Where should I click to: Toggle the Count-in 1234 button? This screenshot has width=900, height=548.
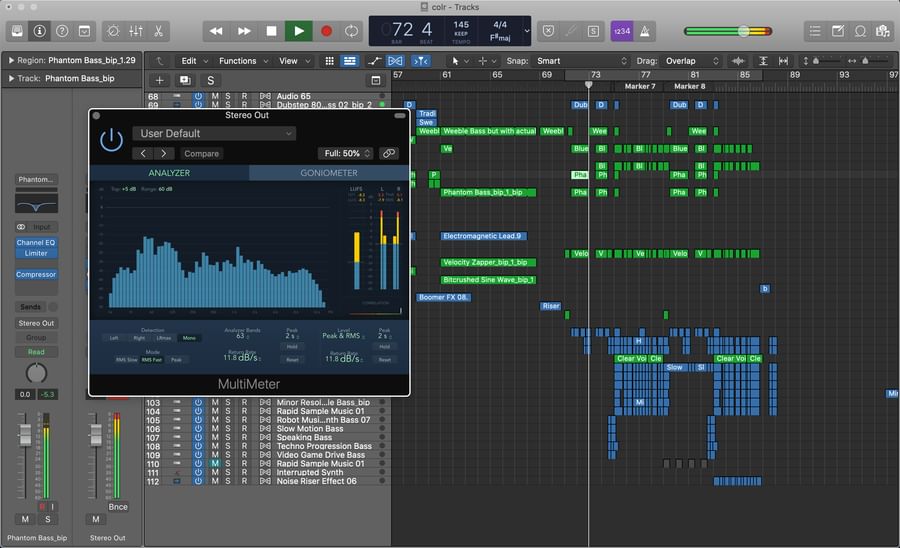coord(622,31)
